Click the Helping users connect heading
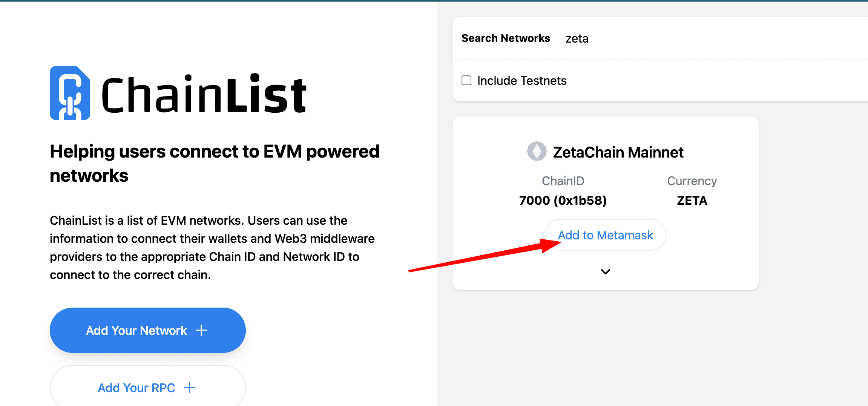Screen dimensions: 868x406 coord(215,163)
